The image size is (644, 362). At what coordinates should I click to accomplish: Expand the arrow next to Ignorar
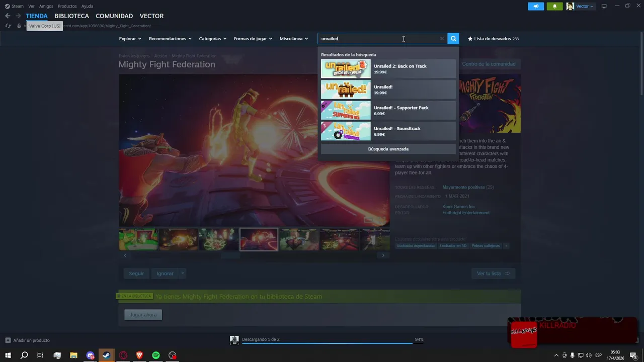point(183,274)
